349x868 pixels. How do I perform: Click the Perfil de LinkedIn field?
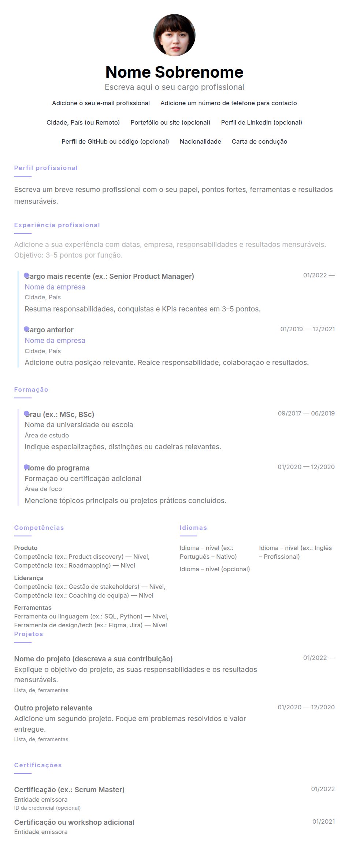261,122
